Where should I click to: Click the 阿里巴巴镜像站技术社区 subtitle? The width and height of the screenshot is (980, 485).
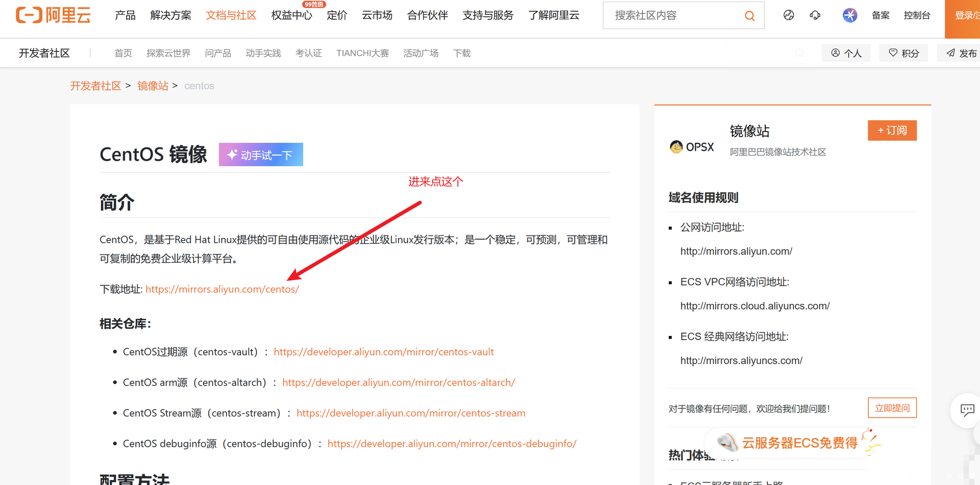(778, 152)
